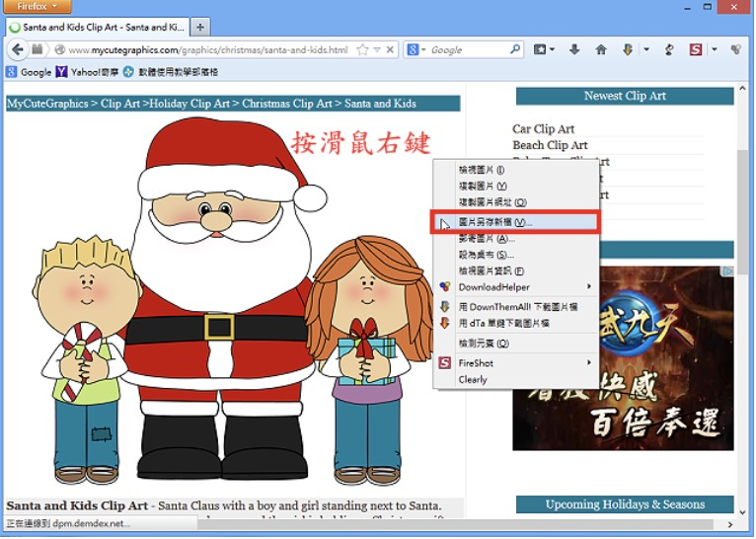Click Holiday Clip Art breadcrumb link
The height and width of the screenshot is (539, 756).
[x=189, y=104]
